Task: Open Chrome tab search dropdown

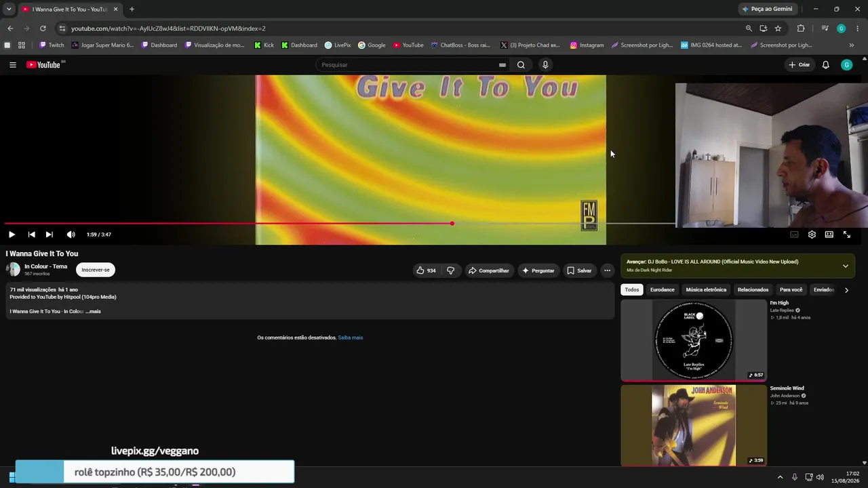Action: coord(9,9)
